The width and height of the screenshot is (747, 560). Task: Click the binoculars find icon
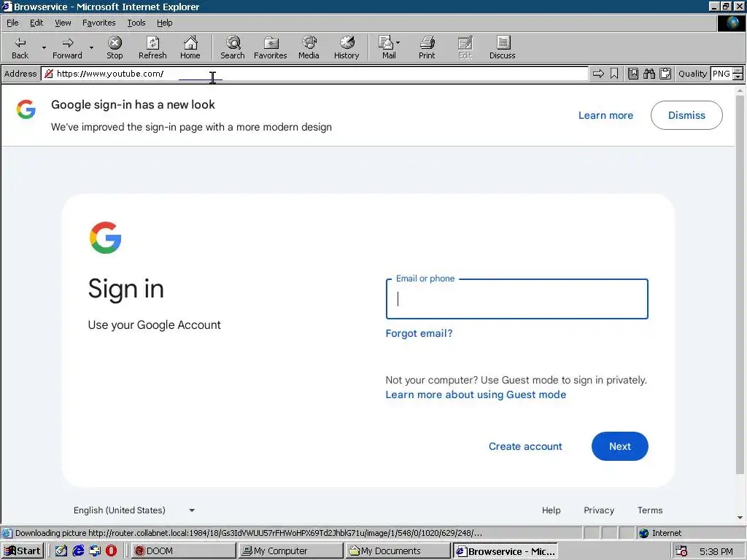(x=649, y=74)
